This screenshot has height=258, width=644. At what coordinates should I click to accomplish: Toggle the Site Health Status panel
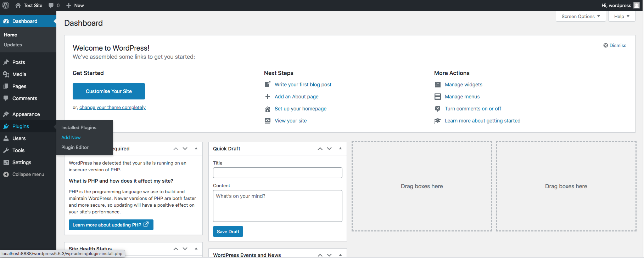(196, 249)
